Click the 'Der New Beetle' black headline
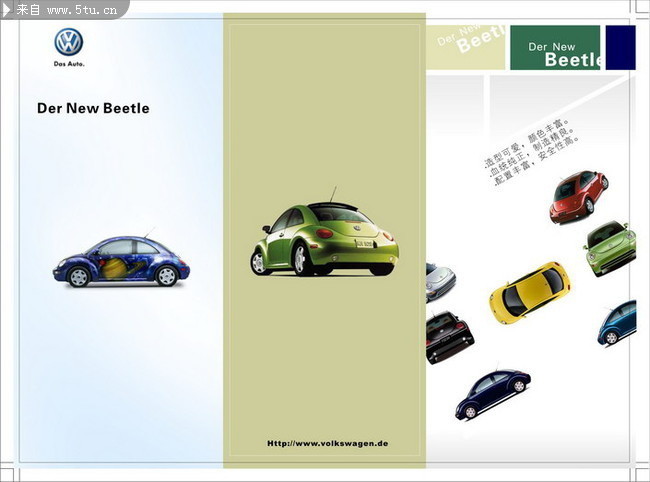The height and width of the screenshot is (482, 650). [x=93, y=108]
